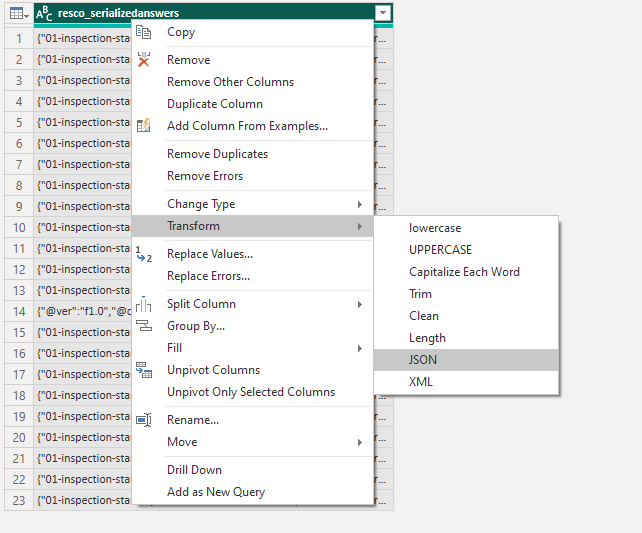Select Capitalize Each Word option
The image size is (642, 533).
pos(466,272)
